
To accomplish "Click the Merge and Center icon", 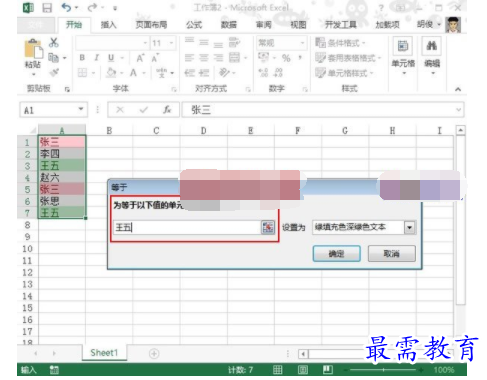I will [x=234, y=58].
